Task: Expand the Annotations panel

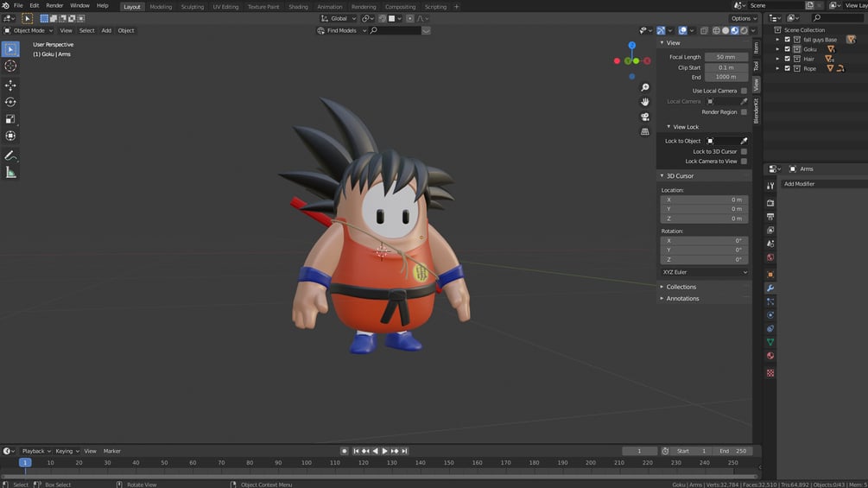Action: (682, 299)
